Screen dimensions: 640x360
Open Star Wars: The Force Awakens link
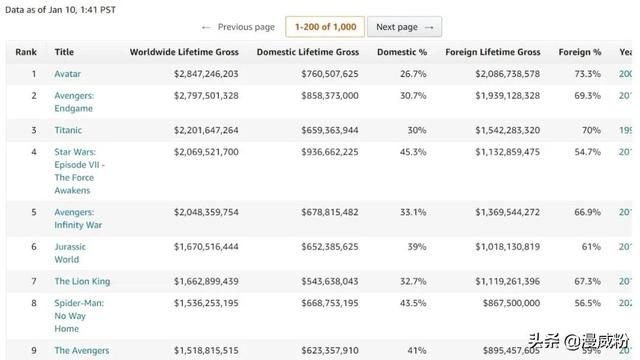pyautogui.click(x=79, y=171)
